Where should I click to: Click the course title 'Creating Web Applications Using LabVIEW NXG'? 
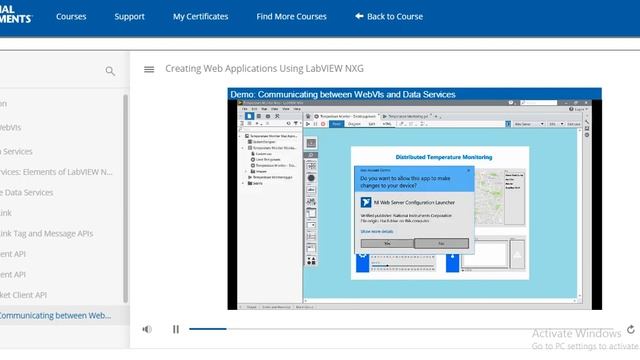pos(264,69)
